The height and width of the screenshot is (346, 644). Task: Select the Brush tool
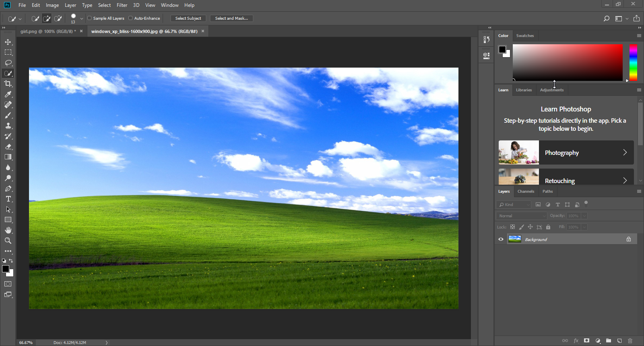coord(8,115)
